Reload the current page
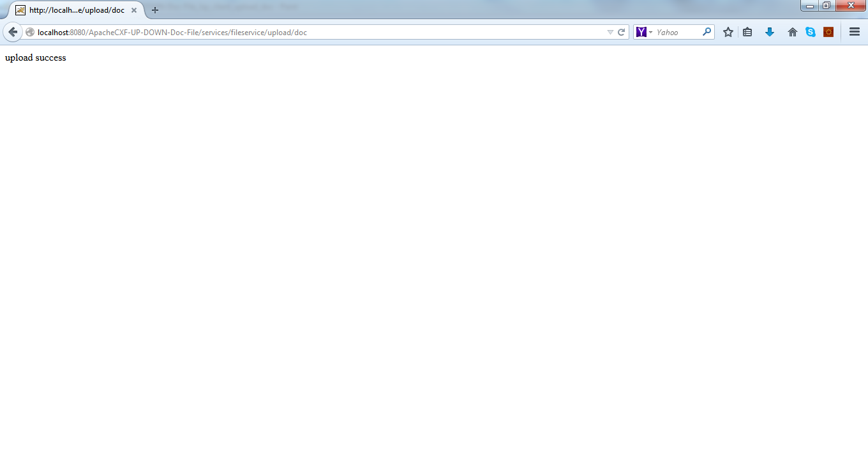The width and height of the screenshot is (868, 465). 621,32
